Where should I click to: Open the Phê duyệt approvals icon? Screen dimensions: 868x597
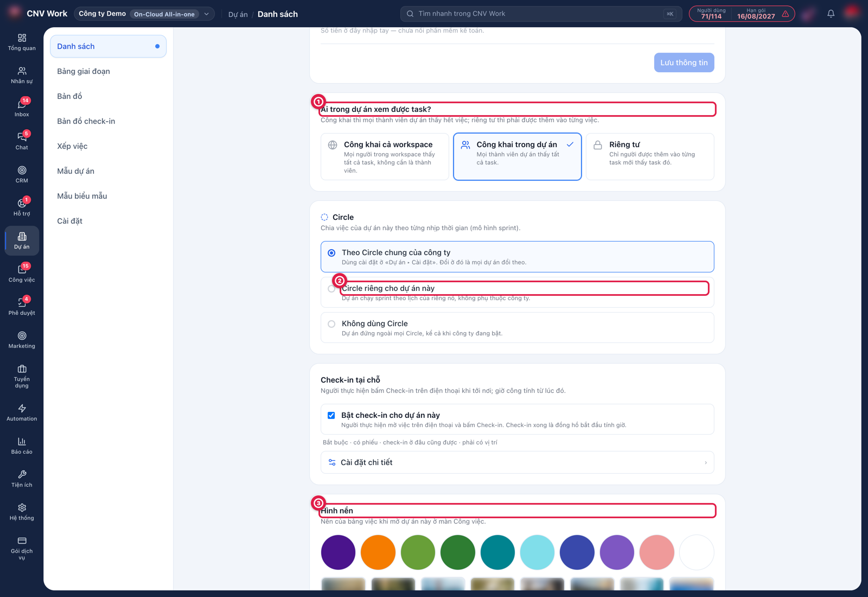pyautogui.click(x=22, y=307)
